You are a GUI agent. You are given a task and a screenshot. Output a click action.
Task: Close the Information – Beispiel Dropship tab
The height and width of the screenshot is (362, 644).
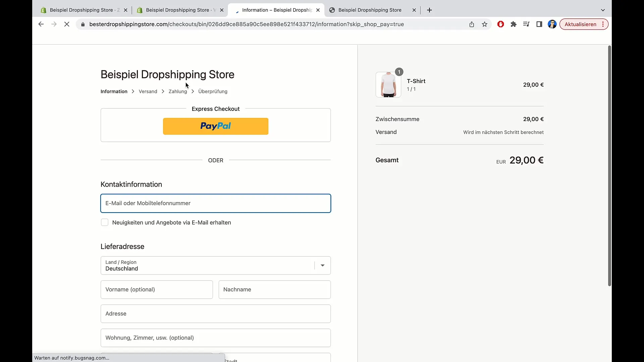(318, 10)
